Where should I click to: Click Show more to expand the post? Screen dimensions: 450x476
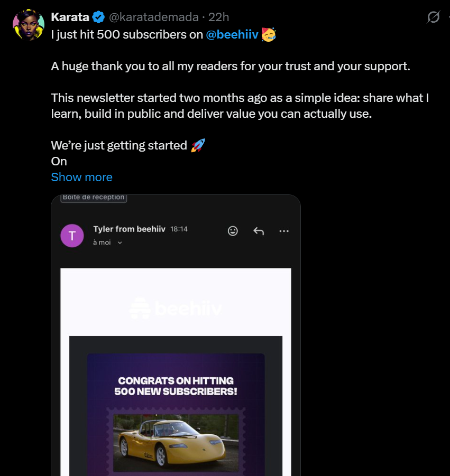pyautogui.click(x=81, y=177)
